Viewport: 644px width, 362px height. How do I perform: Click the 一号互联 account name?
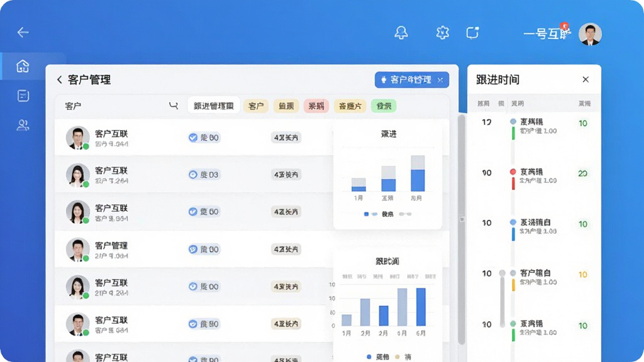(x=547, y=34)
